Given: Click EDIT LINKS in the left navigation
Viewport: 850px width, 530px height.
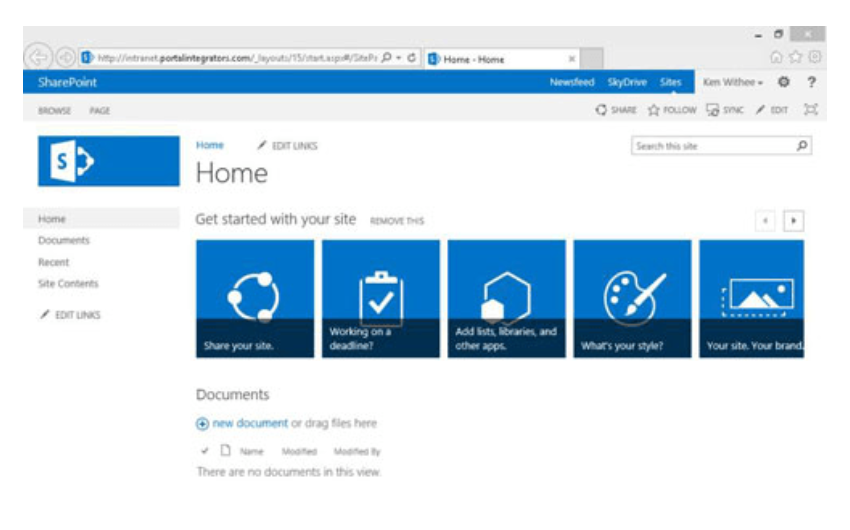Looking at the screenshot, I should tap(70, 315).
